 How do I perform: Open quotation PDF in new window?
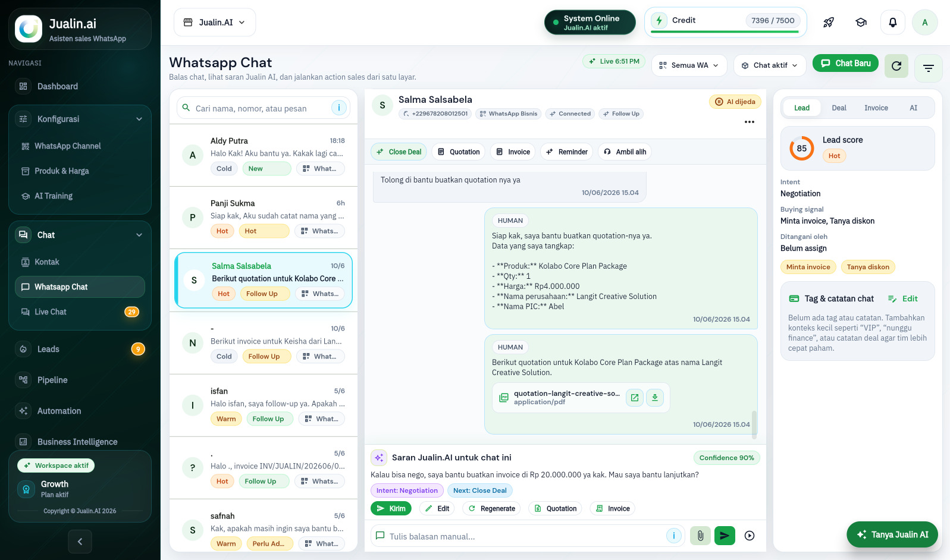(x=634, y=398)
